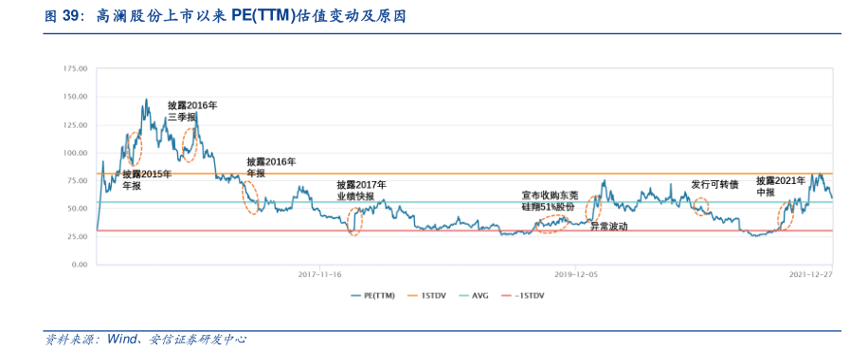868x351 pixels.
Task: Click the x-axis date 2017-11-16
Action: coord(319,274)
